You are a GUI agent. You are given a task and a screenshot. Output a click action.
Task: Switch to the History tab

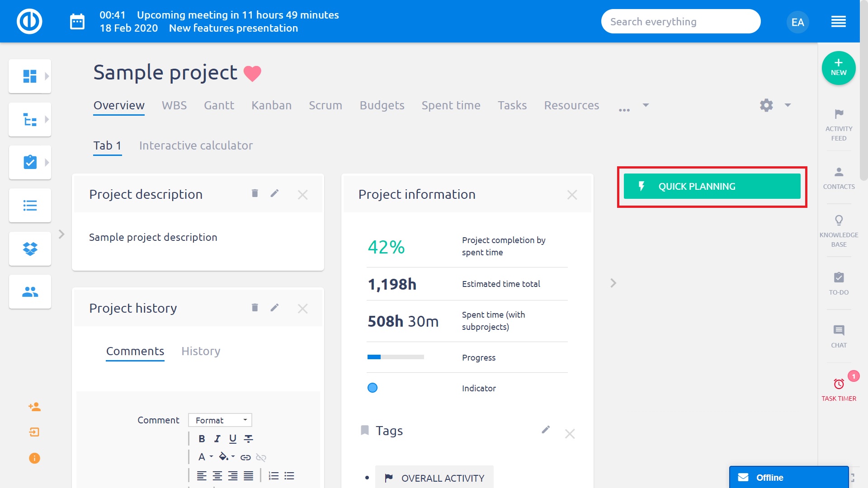pyautogui.click(x=201, y=351)
